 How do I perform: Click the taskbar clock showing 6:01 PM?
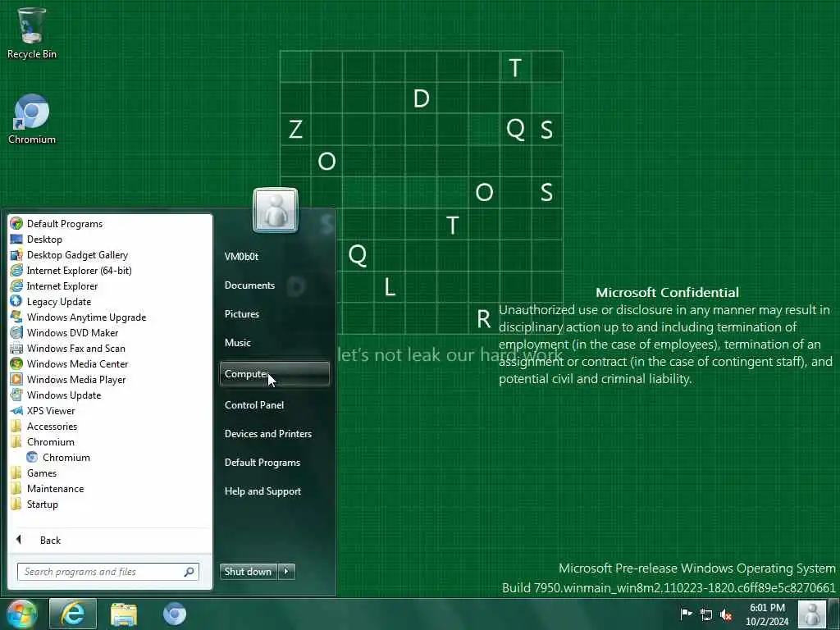point(767,614)
